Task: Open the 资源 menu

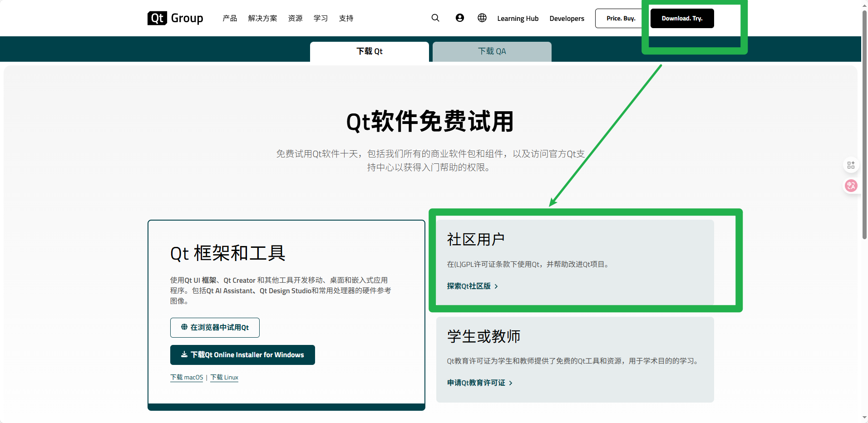Action: [295, 18]
